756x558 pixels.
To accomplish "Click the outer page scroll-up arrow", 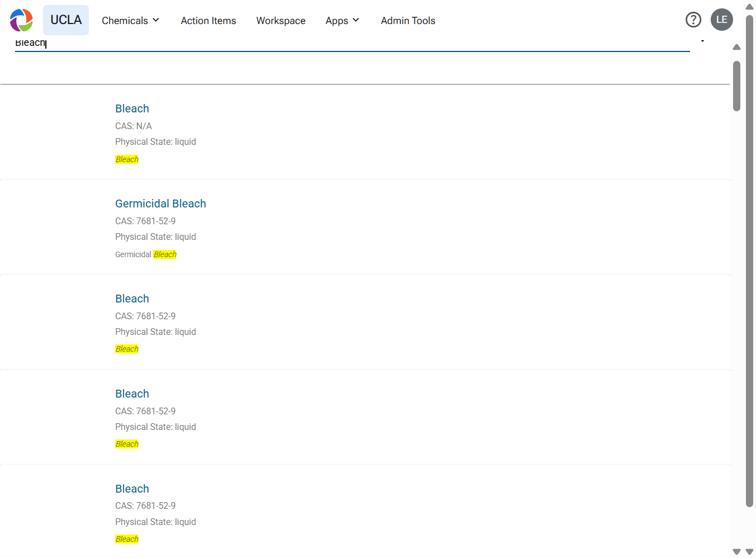I will pyautogui.click(x=749, y=7).
